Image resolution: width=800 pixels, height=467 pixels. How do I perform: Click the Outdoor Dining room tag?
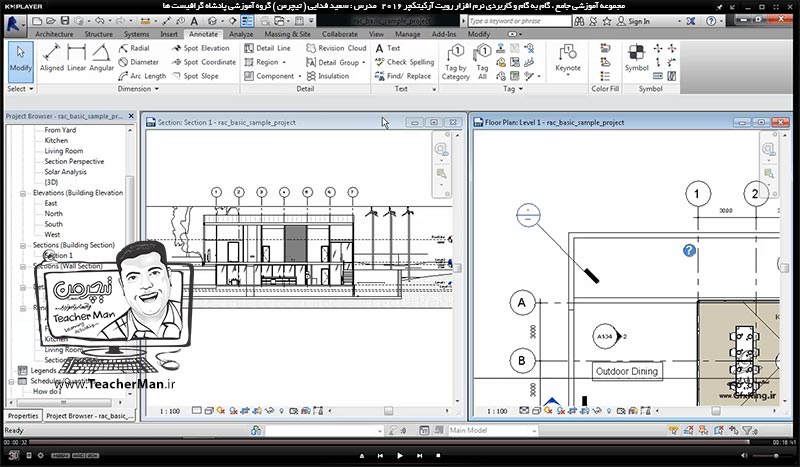point(627,371)
